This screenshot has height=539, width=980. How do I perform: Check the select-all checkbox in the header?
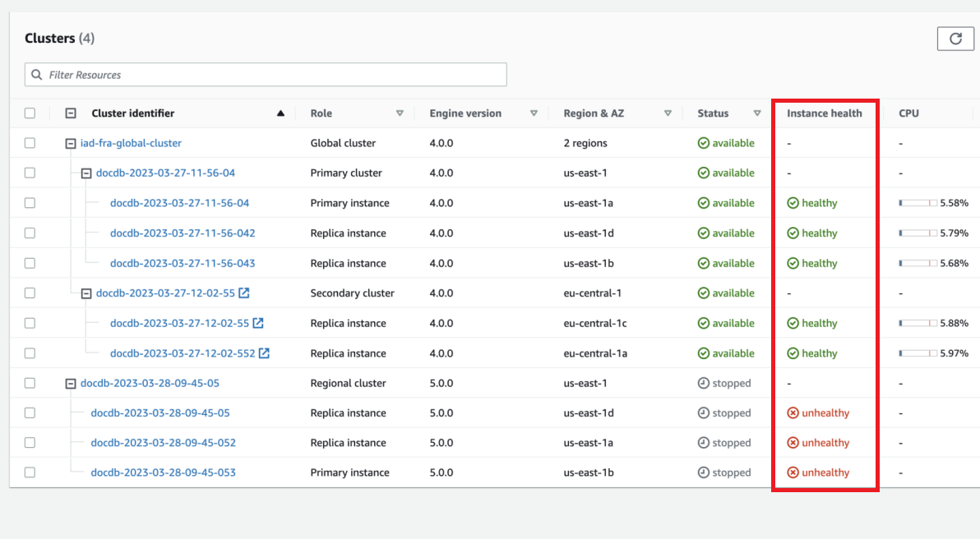pyautogui.click(x=30, y=113)
